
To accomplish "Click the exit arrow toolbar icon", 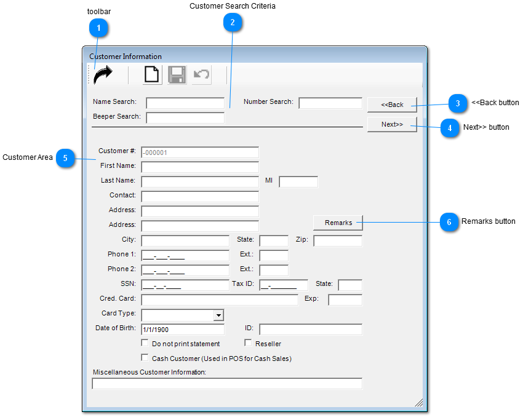I will point(103,74).
